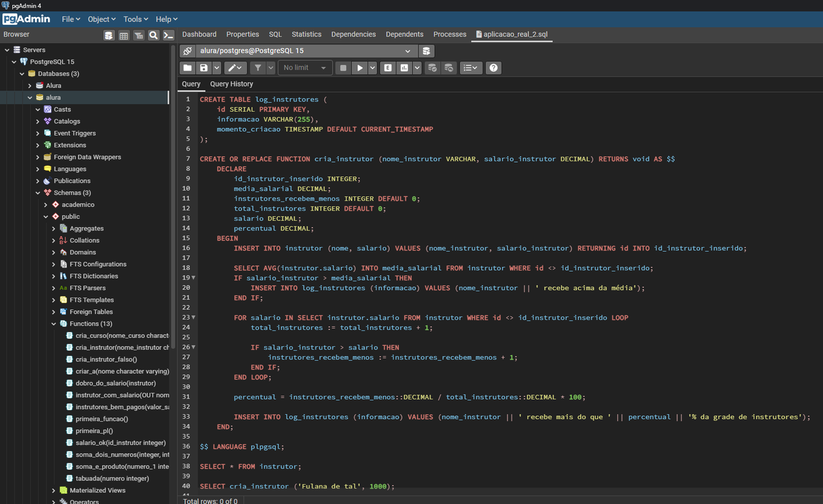The width and height of the screenshot is (823, 504).
Task: Click the Edit pencil toolbar button
Action: pos(235,68)
